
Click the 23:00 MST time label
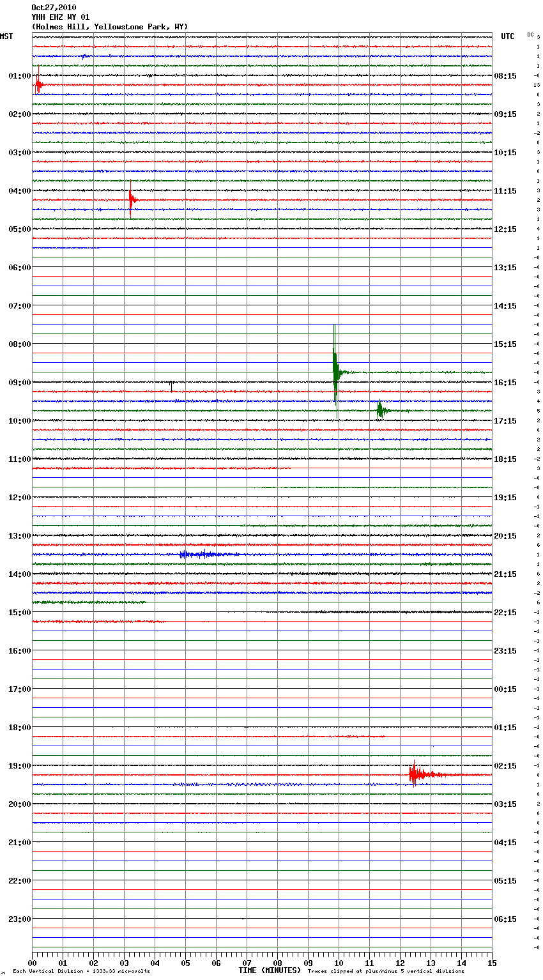pyautogui.click(x=20, y=919)
